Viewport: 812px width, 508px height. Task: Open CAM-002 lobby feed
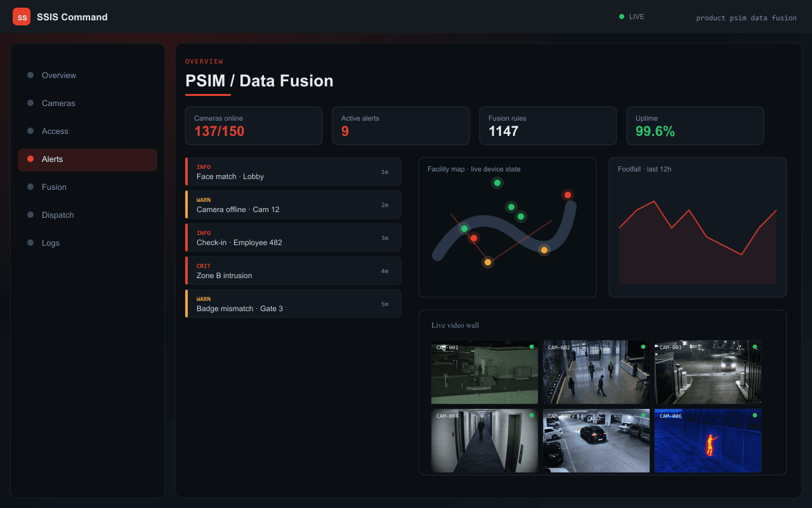click(596, 372)
